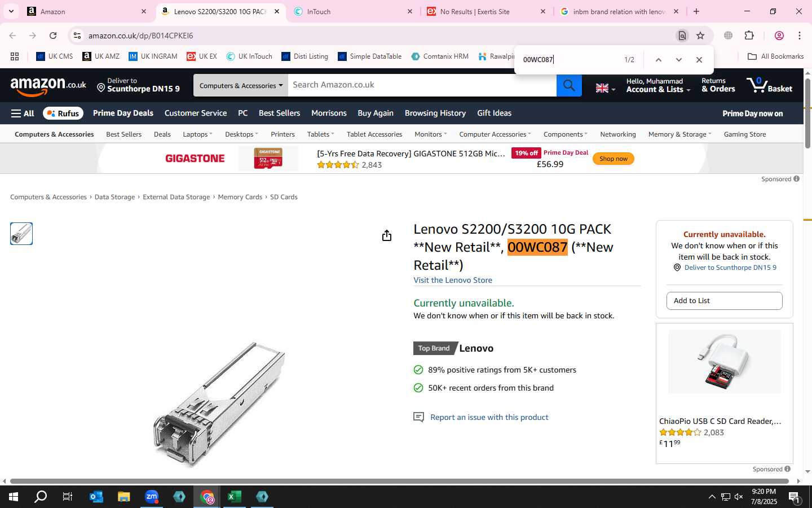Screen dimensions: 812x508
Task: Expand the Computers & Accessories search category dropdown
Action: pyautogui.click(x=241, y=85)
